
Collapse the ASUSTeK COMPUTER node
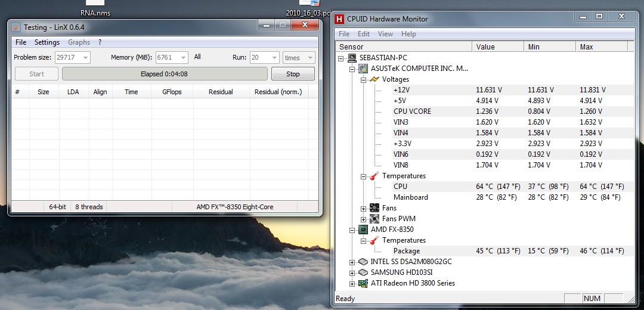[352, 69]
